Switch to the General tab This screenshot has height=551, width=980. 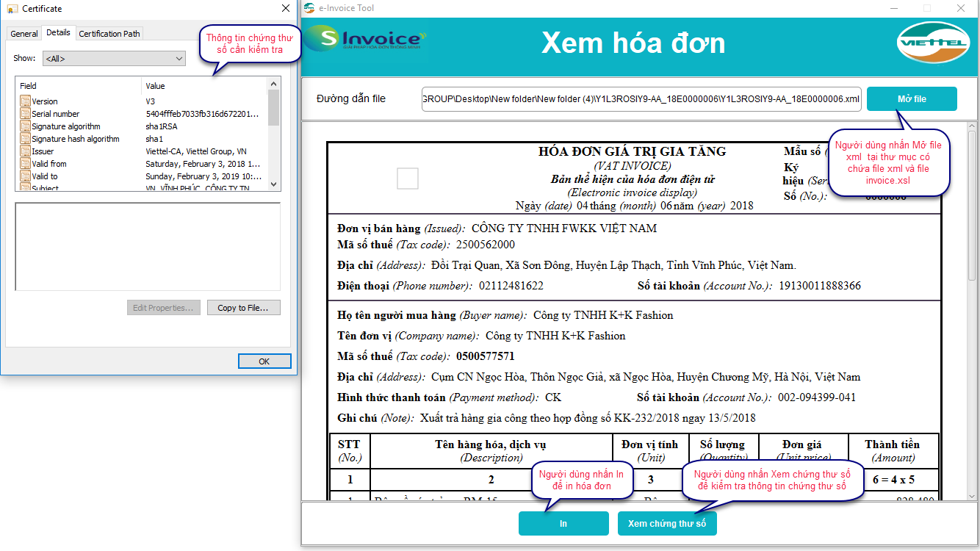coord(24,34)
